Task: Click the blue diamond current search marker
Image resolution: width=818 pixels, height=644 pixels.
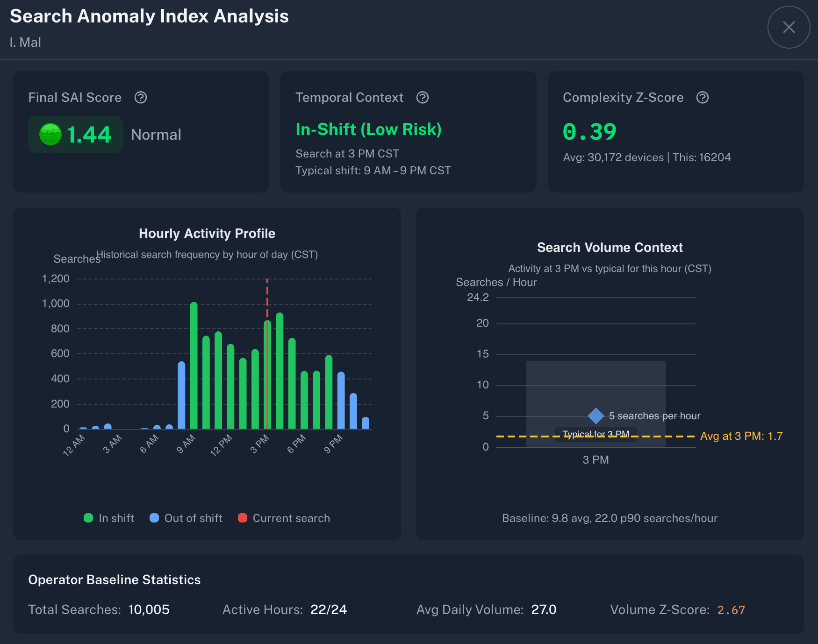Action: 596,415
